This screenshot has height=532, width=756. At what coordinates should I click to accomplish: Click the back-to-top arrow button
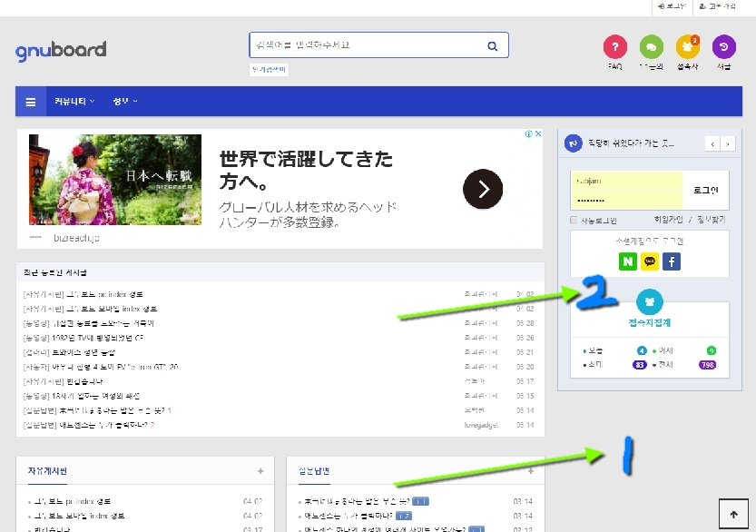coord(733,514)
